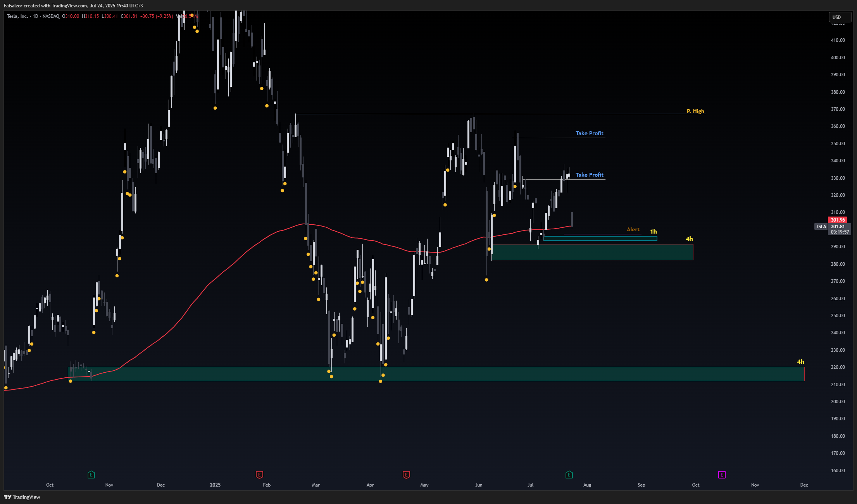Click the 330.00 price axis label
Viewport: 857px width, 504px height.
[x=838, y=178]
